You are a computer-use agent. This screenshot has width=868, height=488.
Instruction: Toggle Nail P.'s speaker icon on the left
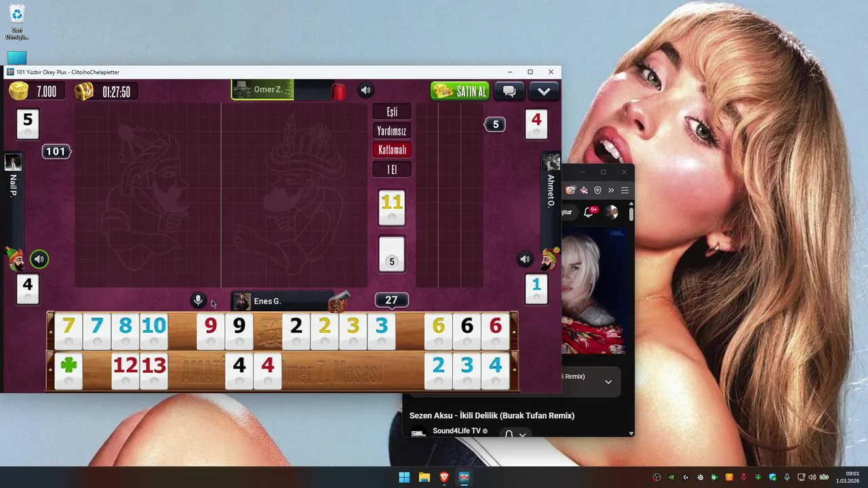(x=39, y=259)
